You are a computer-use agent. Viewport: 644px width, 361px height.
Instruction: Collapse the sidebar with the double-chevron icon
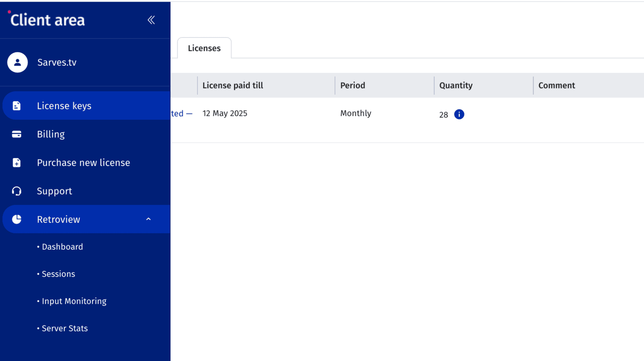(151, 20)
